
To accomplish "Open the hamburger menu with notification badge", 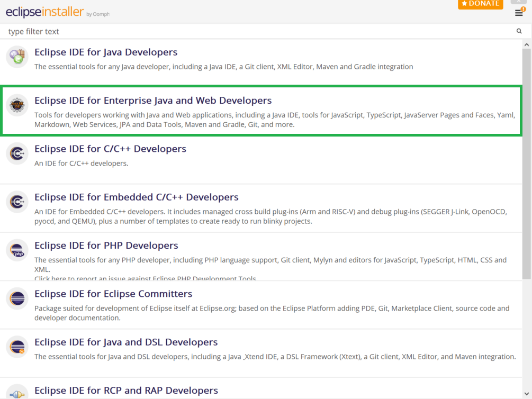I will click(519, 13).
